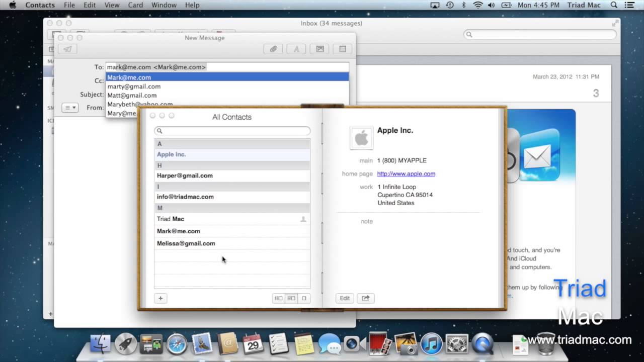Screen dimensions: 644x362
Task: Open Launchpad from the Dock
Action: [126, 344]
